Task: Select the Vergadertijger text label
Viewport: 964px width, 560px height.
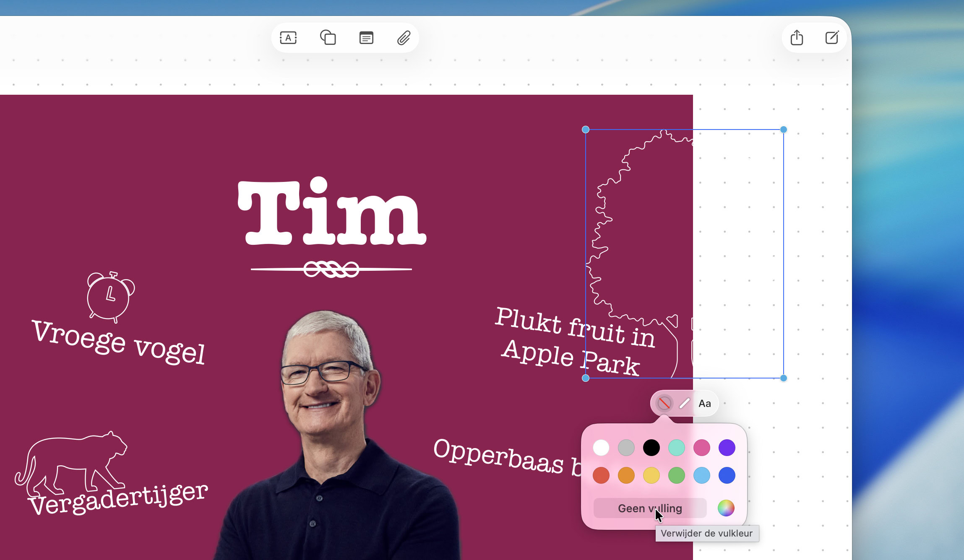Action: pos(119,499)
